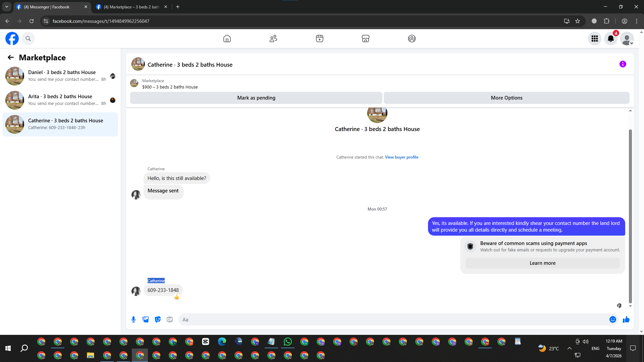Screen dimensions: 644x362
Task: Click the thumbs-up reaction on phone number
Action: point(177,297)
